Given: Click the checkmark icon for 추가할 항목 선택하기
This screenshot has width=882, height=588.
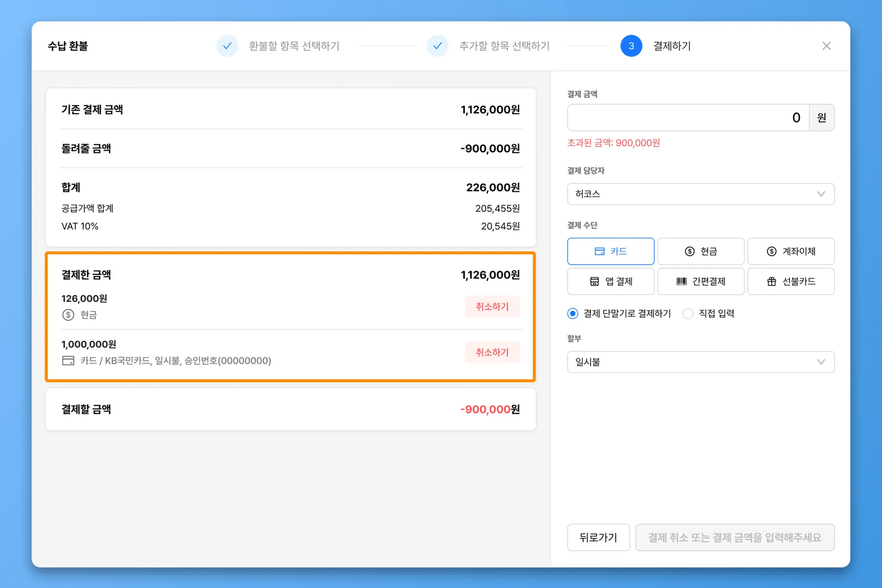Looking at the screenshot, I should (x=437, y=46).
